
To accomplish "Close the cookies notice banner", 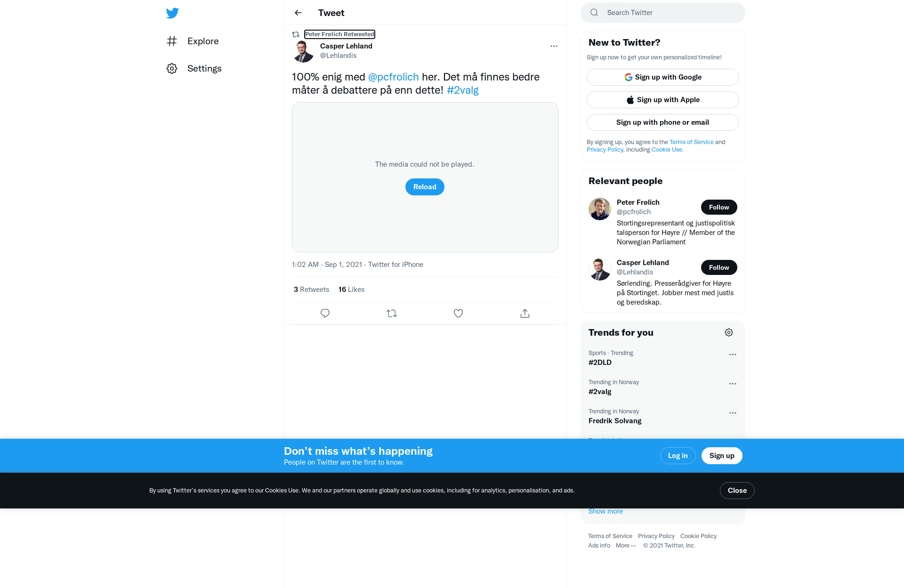I will click(x=737, y=491).
